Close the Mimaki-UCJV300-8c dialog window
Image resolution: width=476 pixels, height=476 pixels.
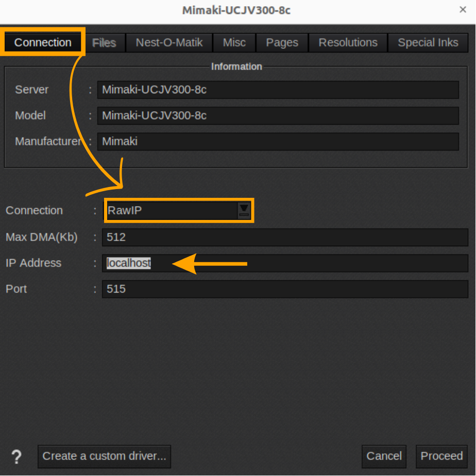coord(462,10)
